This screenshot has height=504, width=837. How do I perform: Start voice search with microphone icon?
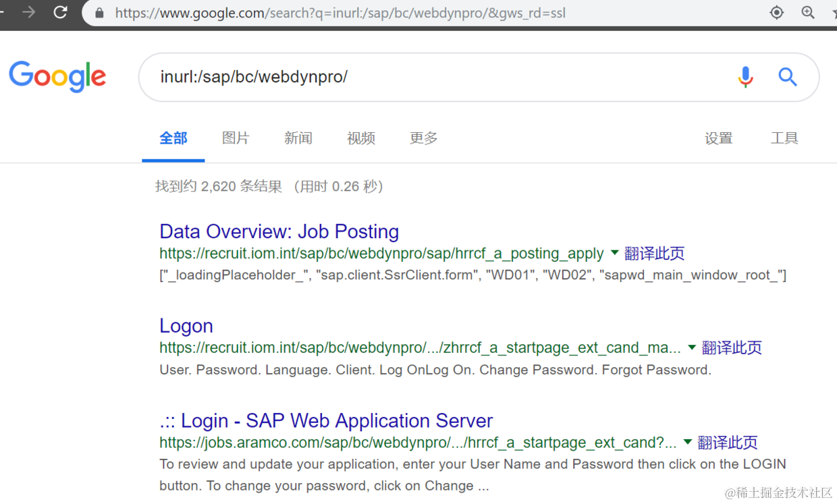point(745,77)
